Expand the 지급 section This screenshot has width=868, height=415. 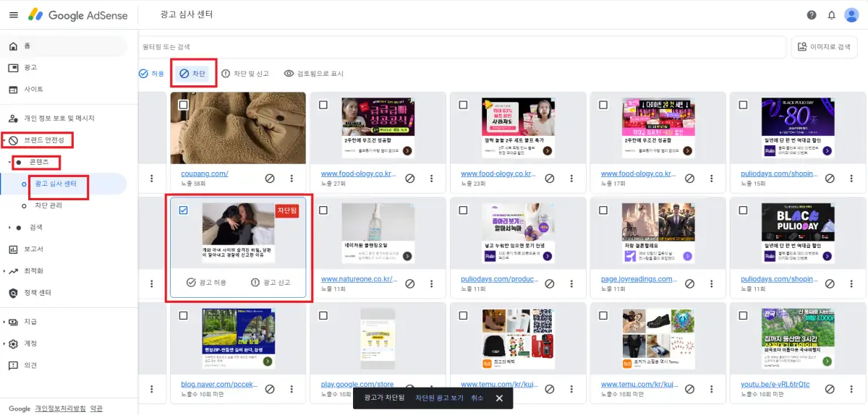tap(4, 322)
